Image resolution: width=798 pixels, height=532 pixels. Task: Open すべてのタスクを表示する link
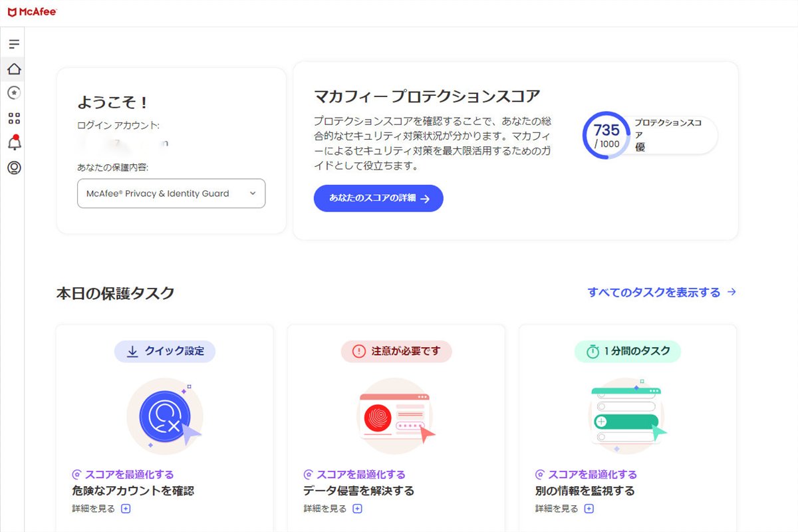click(x=654, y=292)
